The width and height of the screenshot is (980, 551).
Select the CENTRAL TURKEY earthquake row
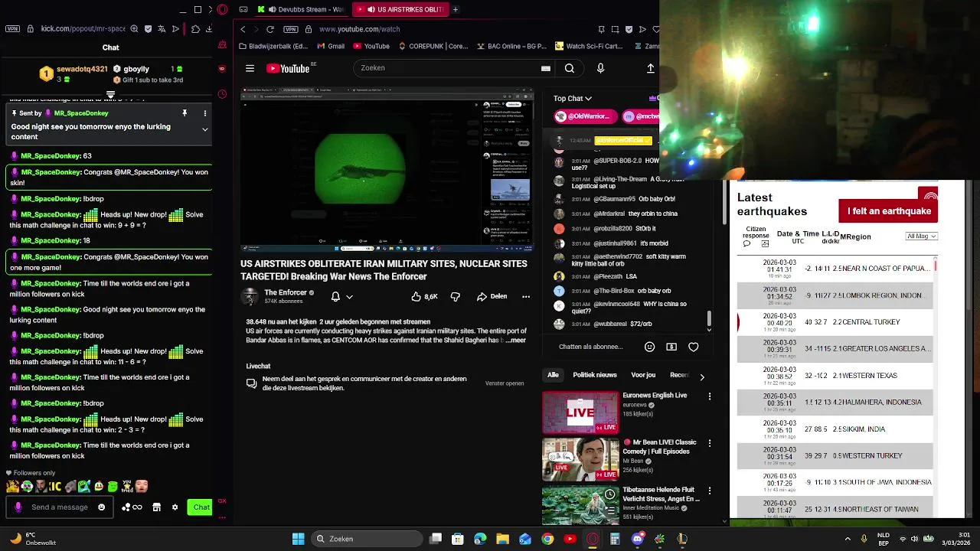click(x=835, y=322)
